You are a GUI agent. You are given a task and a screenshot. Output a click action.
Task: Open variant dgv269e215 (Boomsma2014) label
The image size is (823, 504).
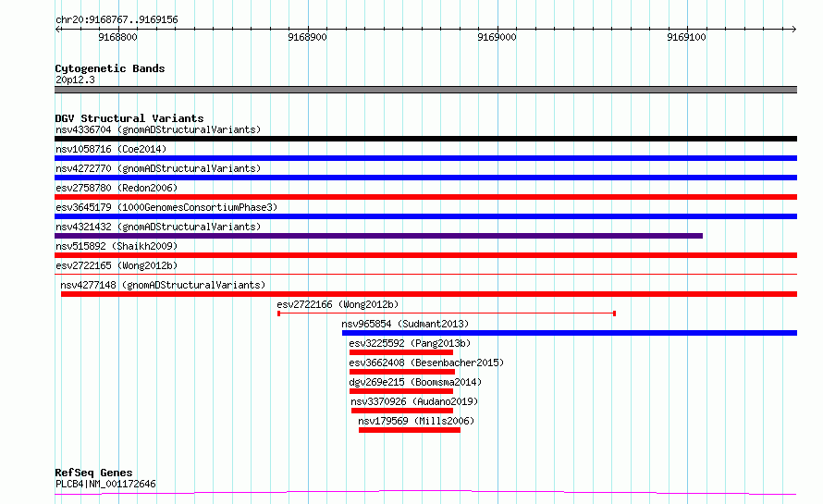coord(415,382)
